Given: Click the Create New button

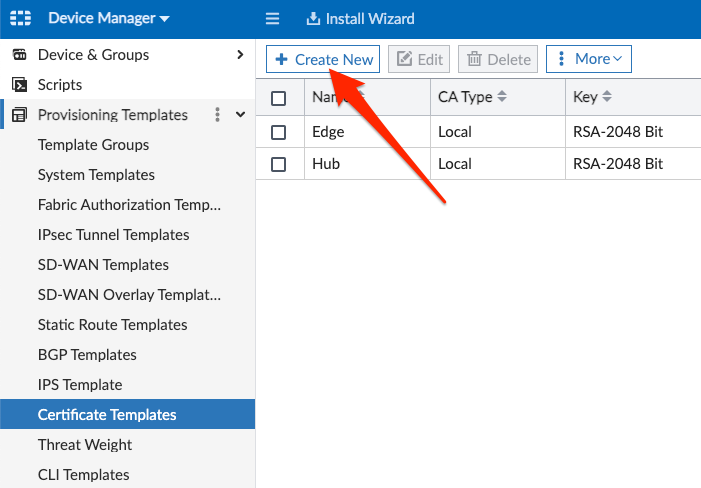Looking at the screenshot, I should pos(323,59).
